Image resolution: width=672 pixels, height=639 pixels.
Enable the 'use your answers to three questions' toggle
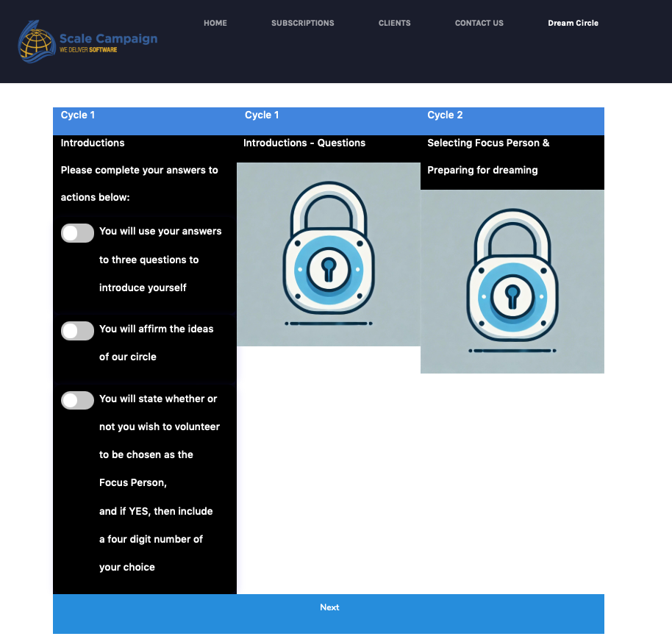[x=77, y=233]
